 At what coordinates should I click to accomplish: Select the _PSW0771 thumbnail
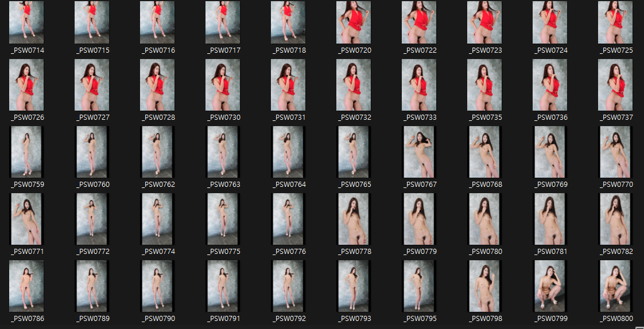coord(26,220)
